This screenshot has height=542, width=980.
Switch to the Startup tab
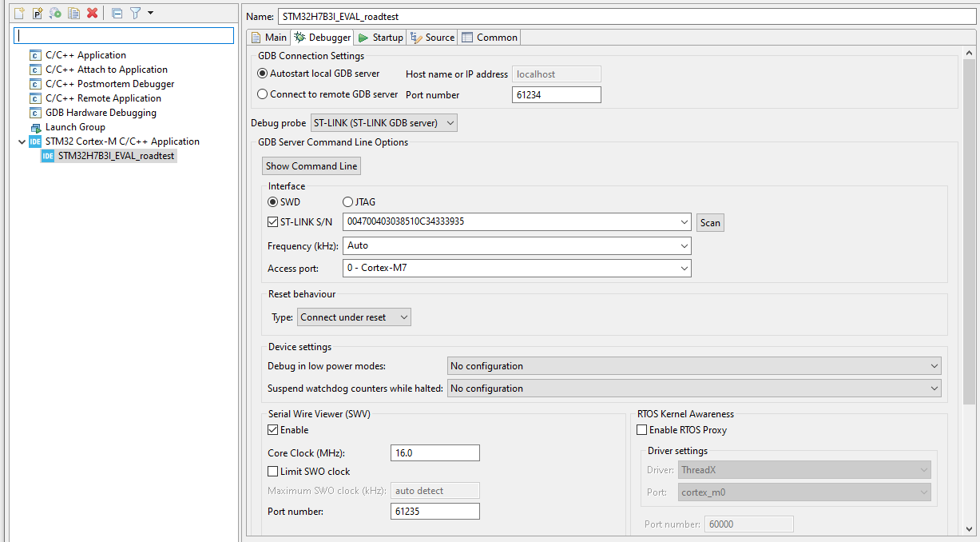tap(380, 37)
